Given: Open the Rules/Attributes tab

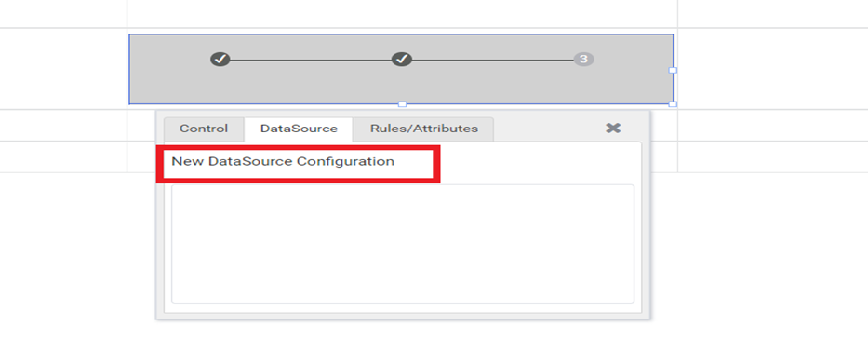Looking at the screenshot, I should (x=424, y=129).
